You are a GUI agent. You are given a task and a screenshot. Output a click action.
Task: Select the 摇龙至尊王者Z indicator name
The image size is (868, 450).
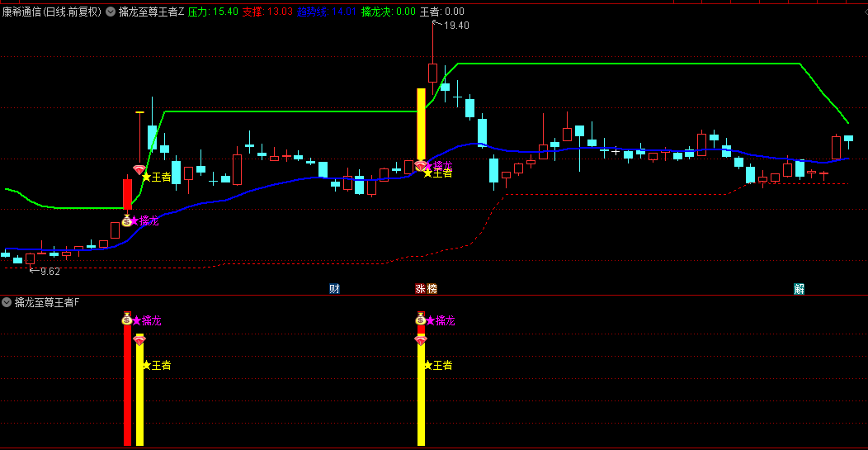click(x=152, y=11)
